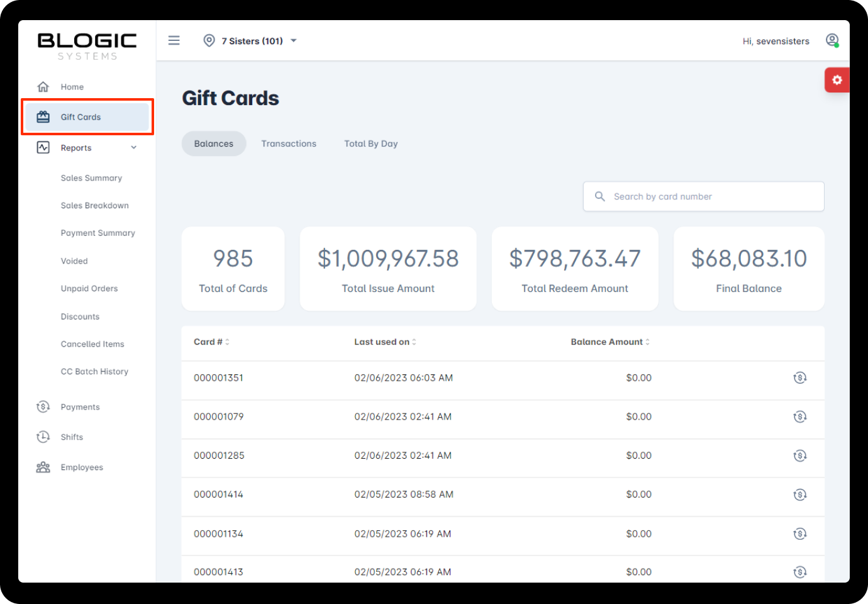This screenshot has width=868, height=604.
Task: Click the hamburger menu icon
Action: pos(174,41)
